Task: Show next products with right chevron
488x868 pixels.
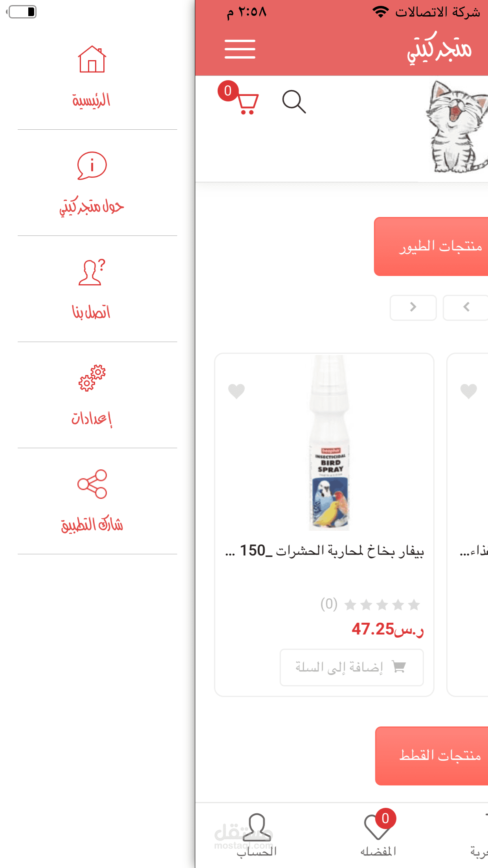Action: pyautogui.click(x=413, y=307)
